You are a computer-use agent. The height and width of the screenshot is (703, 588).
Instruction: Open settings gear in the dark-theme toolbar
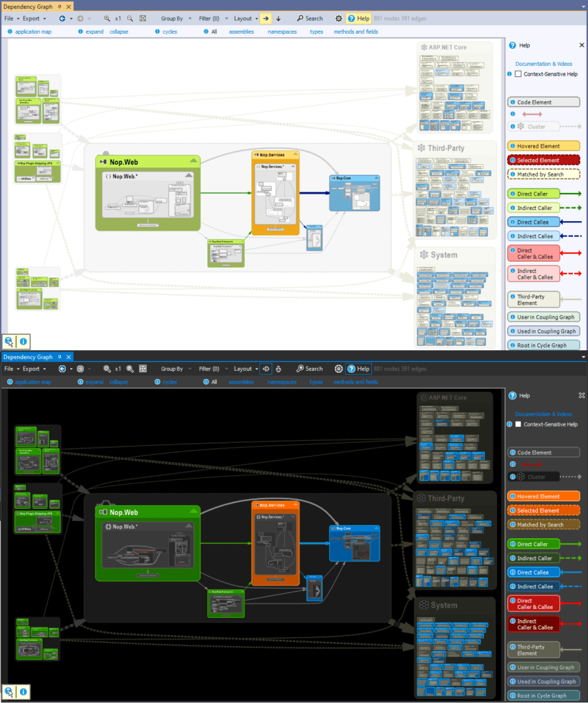339,369
